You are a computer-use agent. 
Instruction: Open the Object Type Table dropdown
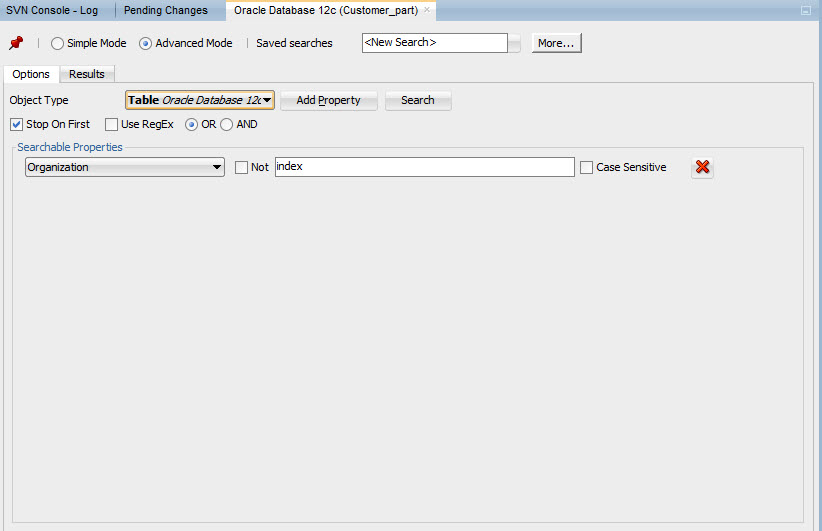(x=267, y=101)
